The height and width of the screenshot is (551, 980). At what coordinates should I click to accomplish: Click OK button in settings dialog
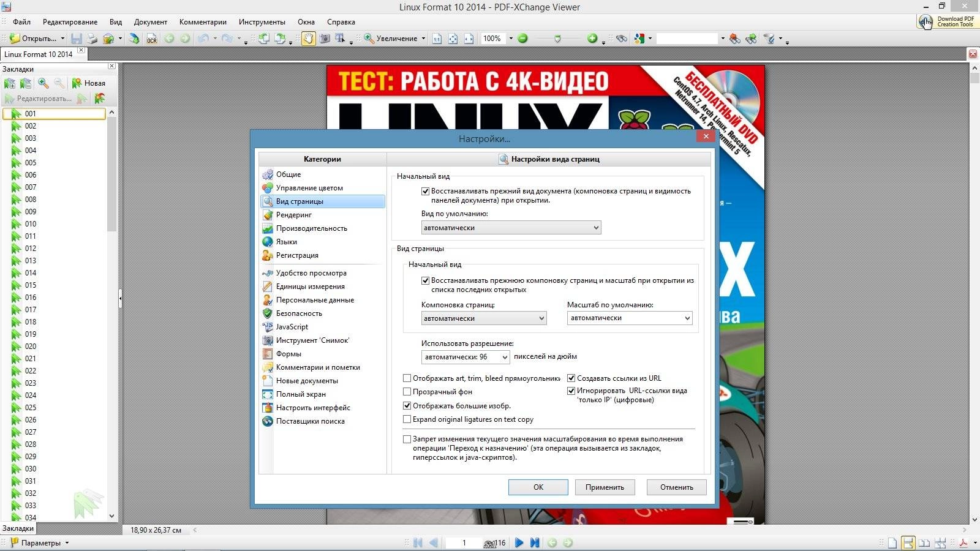(x=538, y=487)
